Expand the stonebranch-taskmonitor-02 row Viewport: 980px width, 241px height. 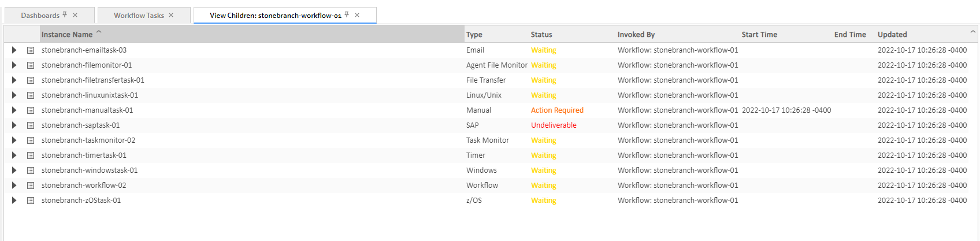[14, 140]
